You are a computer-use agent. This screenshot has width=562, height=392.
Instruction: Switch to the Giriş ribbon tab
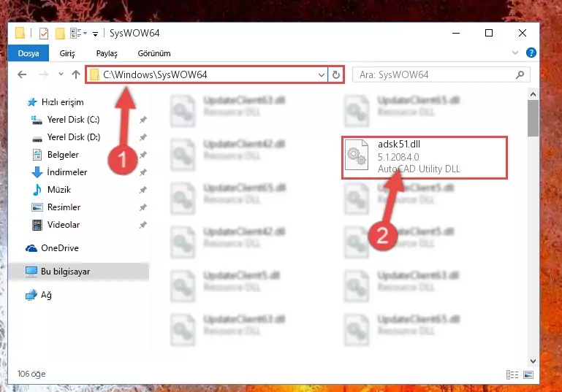coord(67,53)
